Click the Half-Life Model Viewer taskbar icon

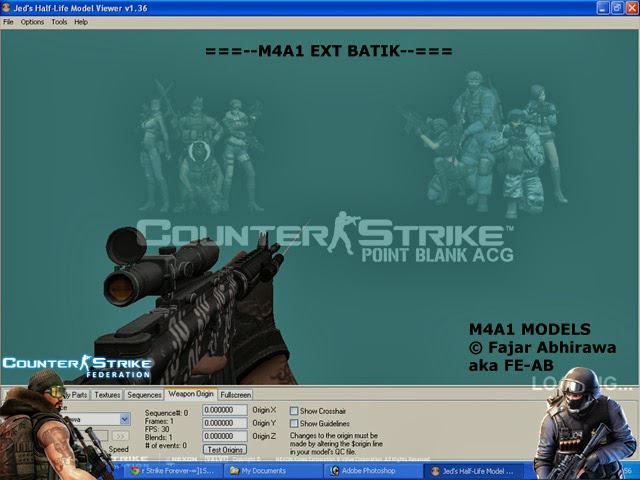436,471
